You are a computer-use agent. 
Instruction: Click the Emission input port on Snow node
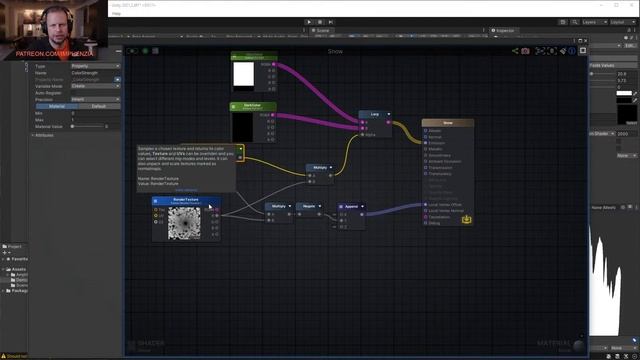(x=425, y=143)
